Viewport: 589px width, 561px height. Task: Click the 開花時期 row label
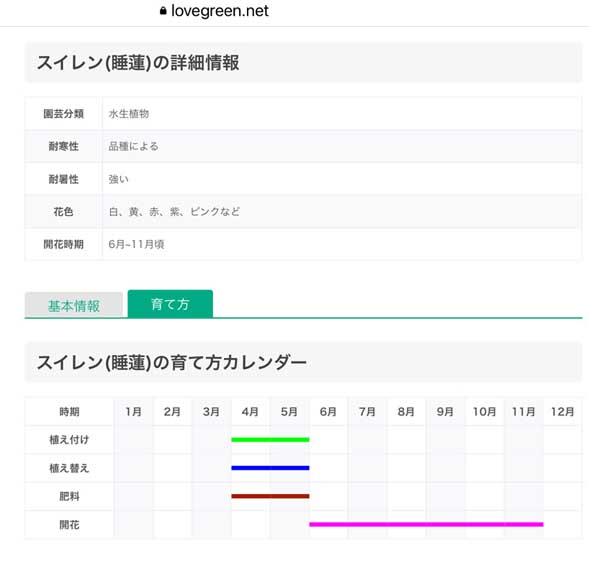63,244
